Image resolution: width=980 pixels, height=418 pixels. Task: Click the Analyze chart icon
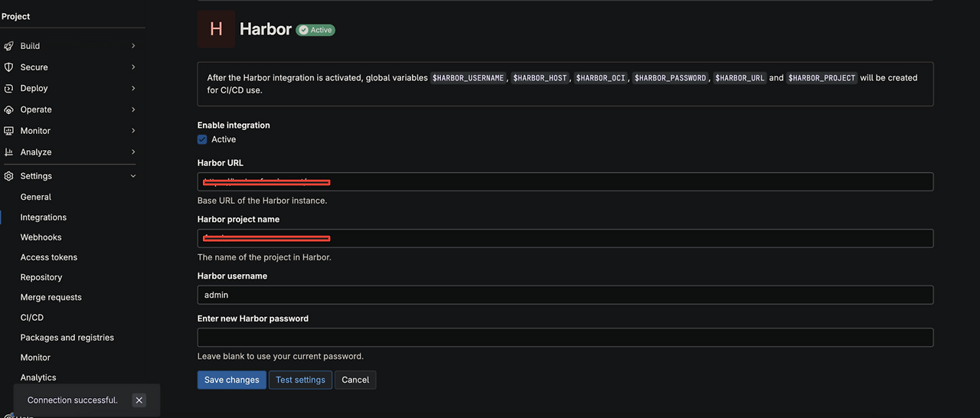[9, 152]
